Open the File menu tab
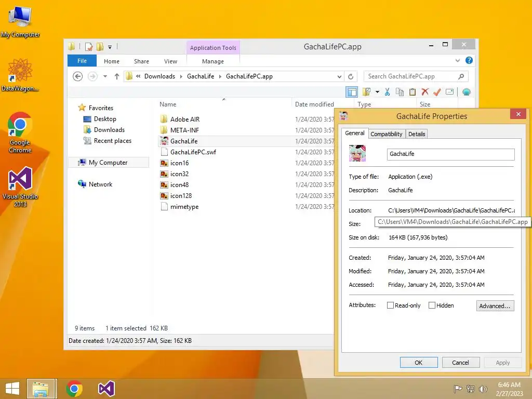Screen dimensions: 532x399 (82, 61)
